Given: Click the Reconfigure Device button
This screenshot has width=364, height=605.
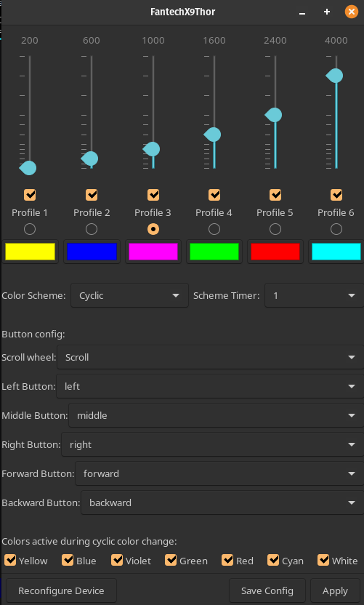Looking at the screenshot, I should pos(61,590).
